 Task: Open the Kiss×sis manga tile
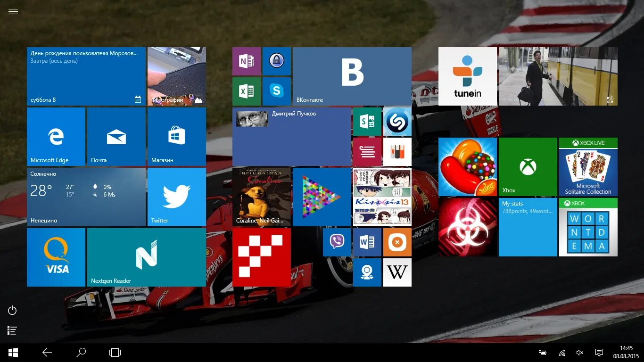[x=382, y=197]
